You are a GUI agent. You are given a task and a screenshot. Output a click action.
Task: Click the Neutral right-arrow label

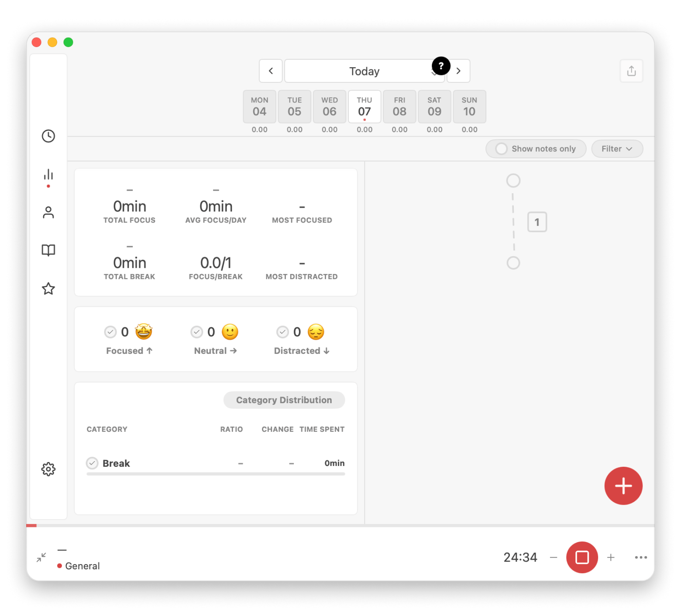[216, 351]
